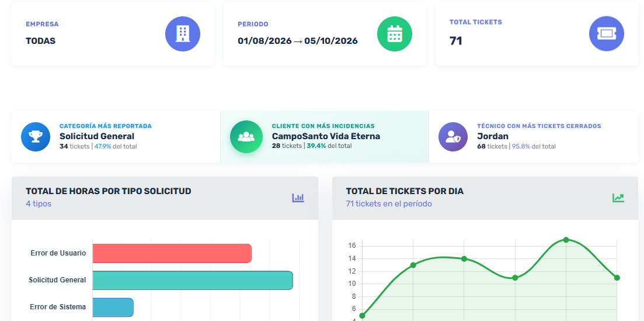644x321 pixels.
Task: Click the 'TODAS' company value
Action: 41,41
